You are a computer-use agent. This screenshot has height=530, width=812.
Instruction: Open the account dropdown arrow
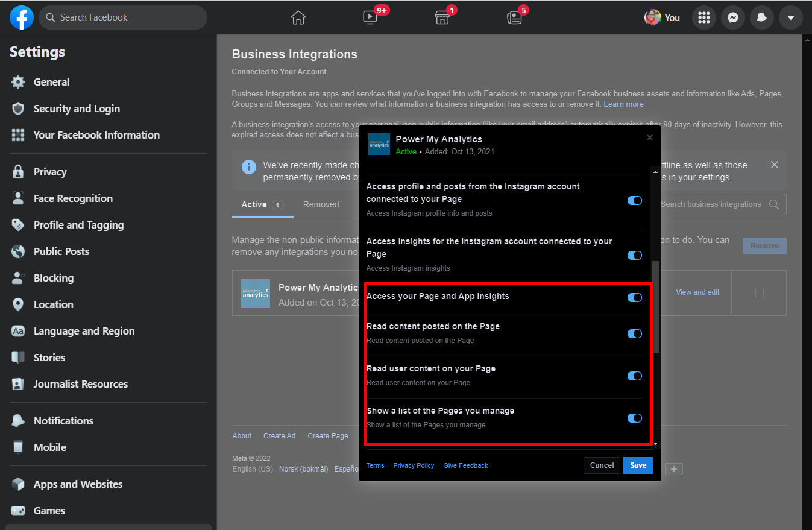pos(791,17)
